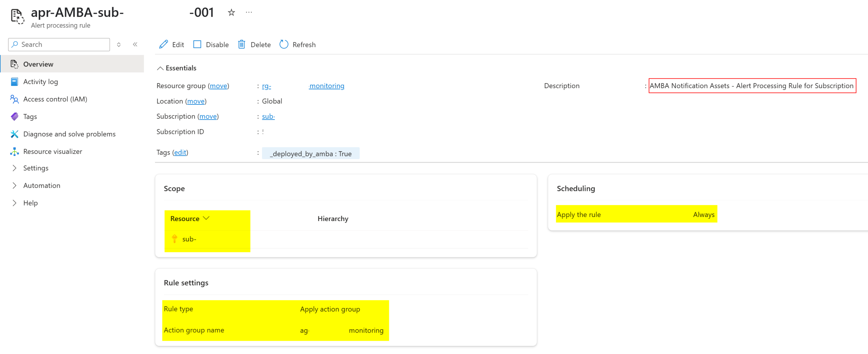Click the Rule type label
Image resolution: width=868 pixels, height=354 pixels.
[x=178, y=309]
